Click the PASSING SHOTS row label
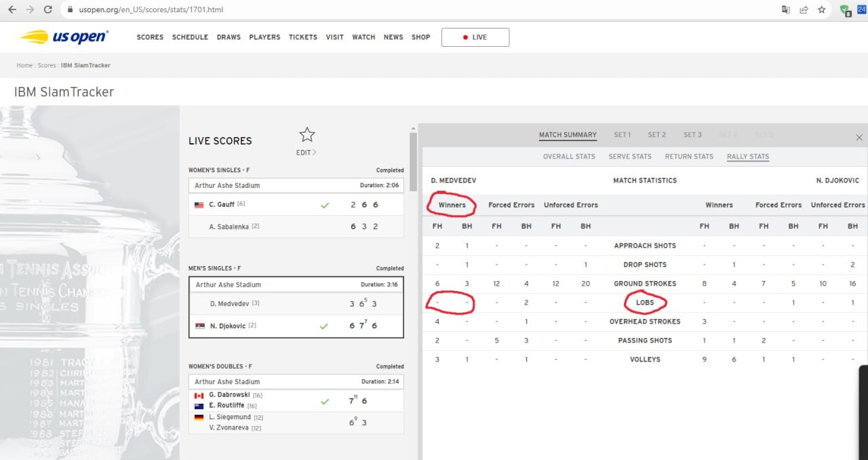 tap(645, 341)
